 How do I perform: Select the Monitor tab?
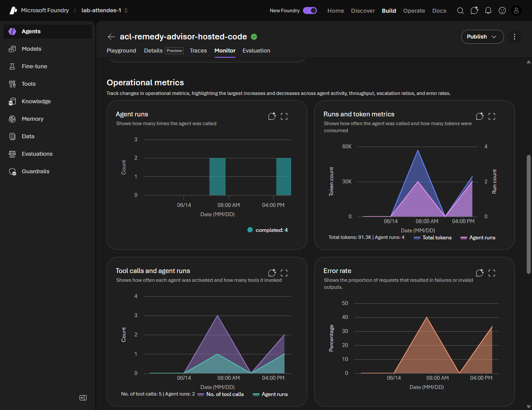click(x=225, y=51)
